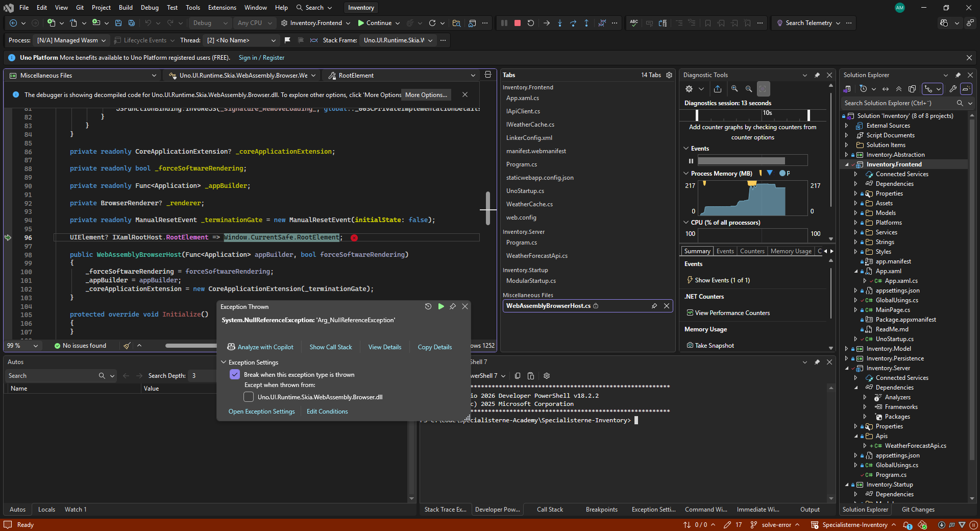Switch to the Locals tab

46,510
